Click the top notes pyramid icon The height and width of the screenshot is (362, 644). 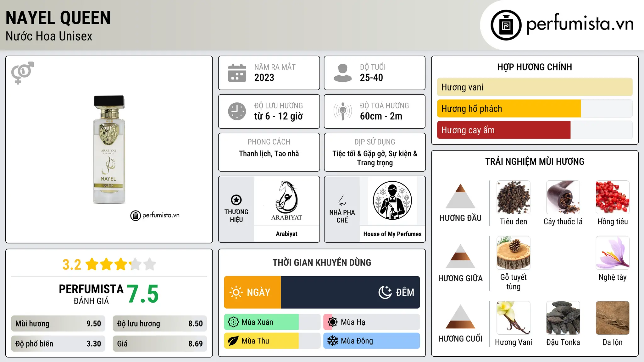point(460,196)
